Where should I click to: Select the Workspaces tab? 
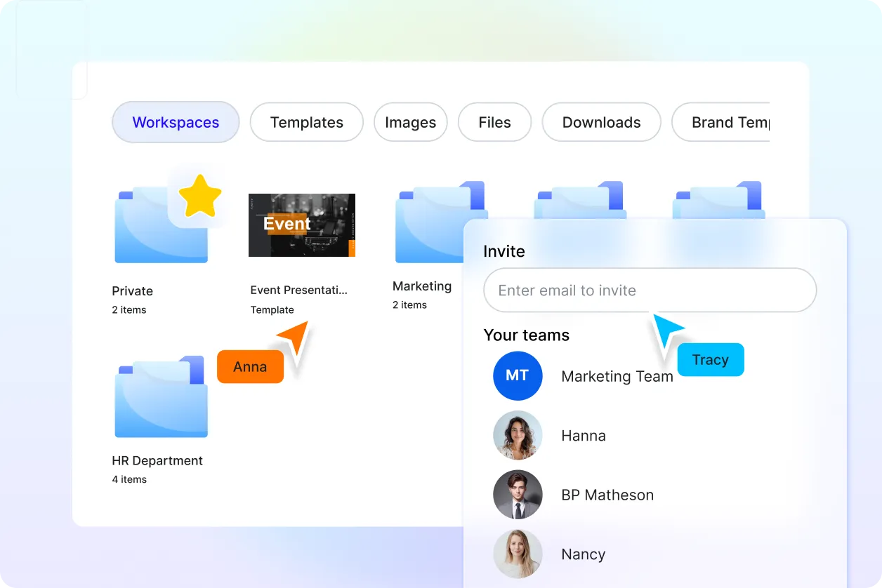[x=175, y=122]
